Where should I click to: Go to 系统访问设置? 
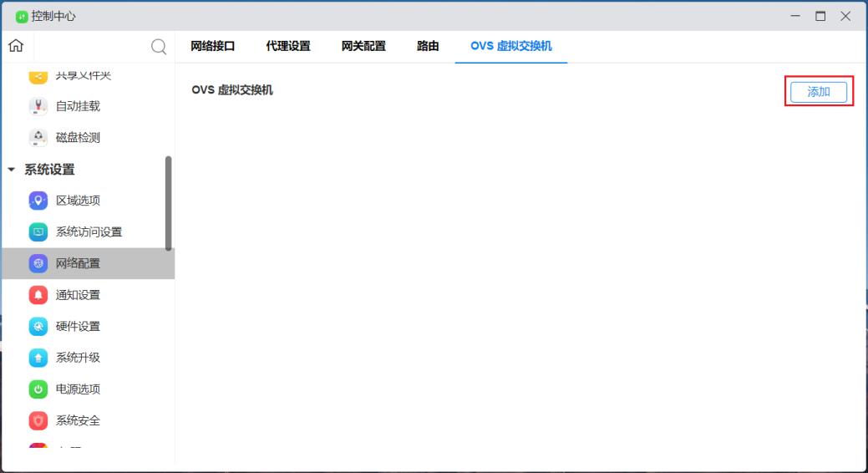click(88, 232)
